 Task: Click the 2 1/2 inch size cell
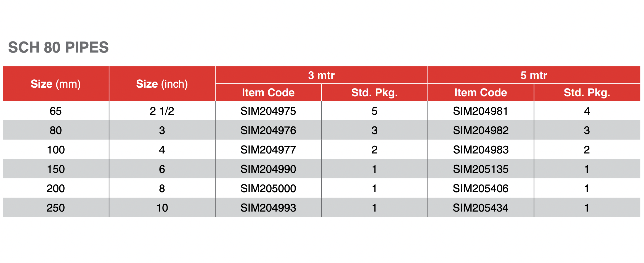point(162,111)
